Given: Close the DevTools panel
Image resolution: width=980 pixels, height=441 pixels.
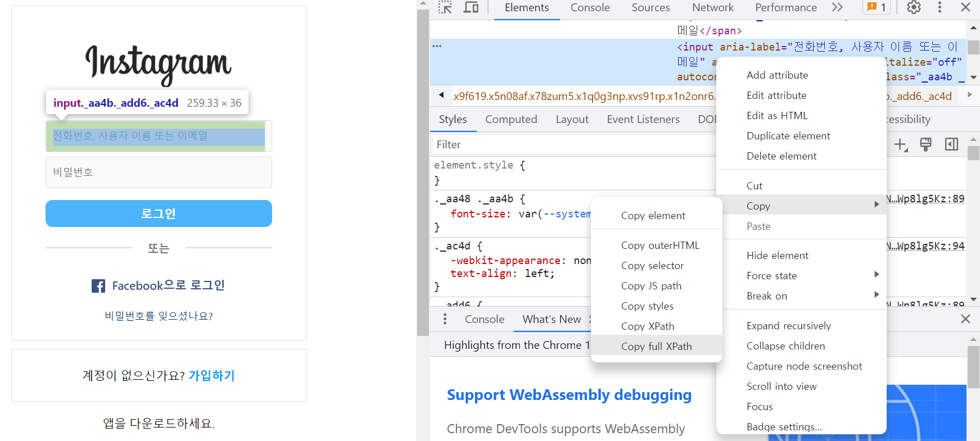Looking at the screenshot, I should pos(965,7).
